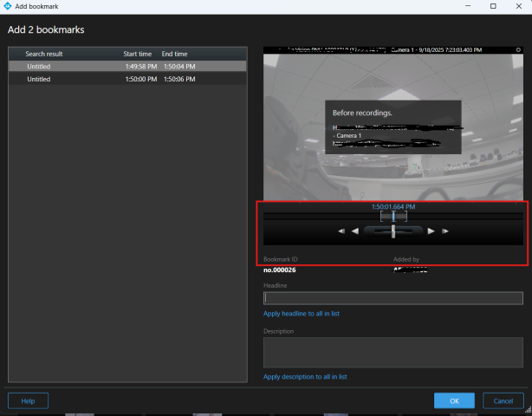This screenshot has height=416, width=532.
Task: Click the playback speed slider handle
Action: (393, 231)
